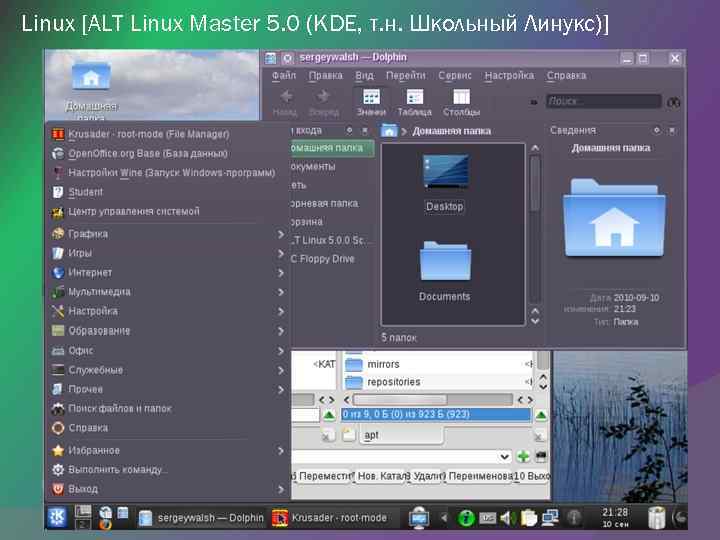
Task: Select Домашняя папка in places panel
Action: [x=332, y=148]
